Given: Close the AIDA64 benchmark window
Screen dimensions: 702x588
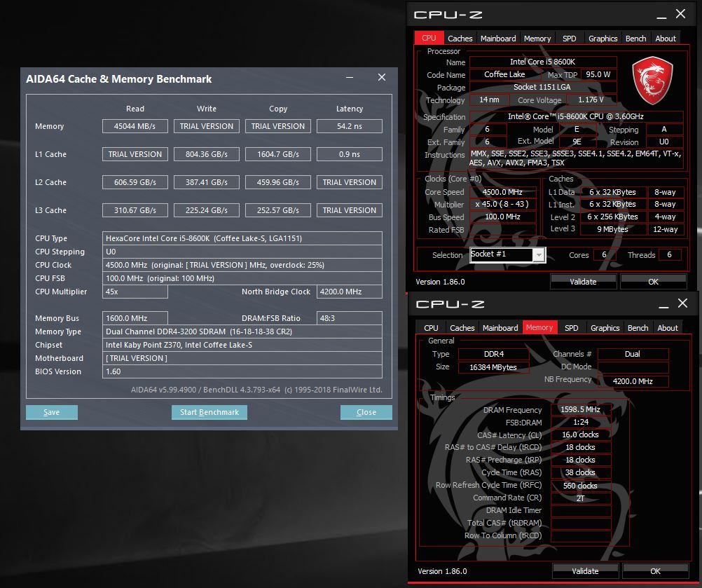Looking at the screenshot, I should coord(382,77).
